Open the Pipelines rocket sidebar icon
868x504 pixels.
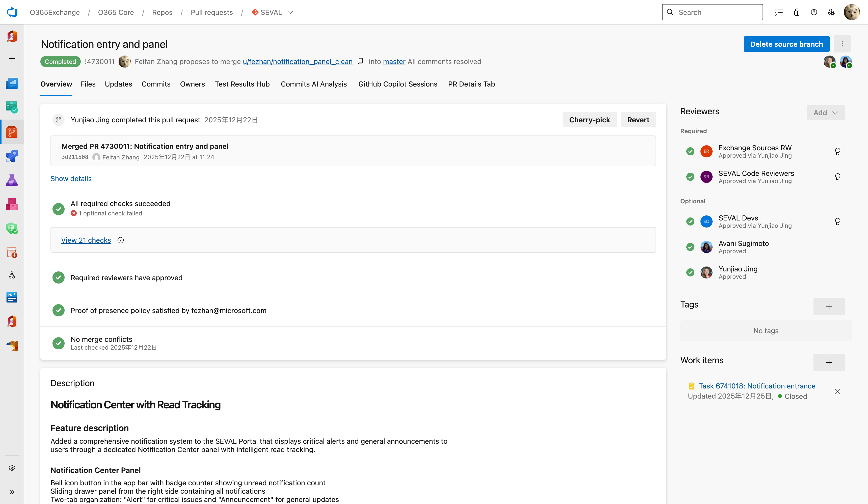click(x=12, y=156)
